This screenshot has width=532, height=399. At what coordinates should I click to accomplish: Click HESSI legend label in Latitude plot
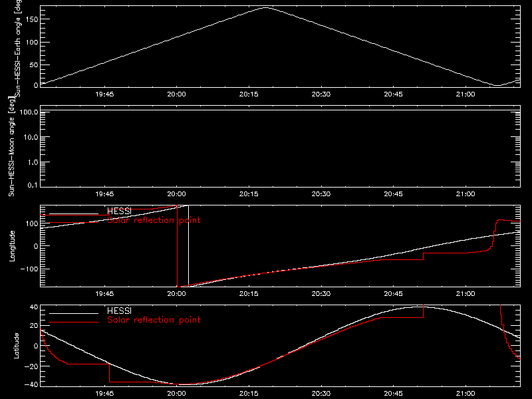point(119,311)
